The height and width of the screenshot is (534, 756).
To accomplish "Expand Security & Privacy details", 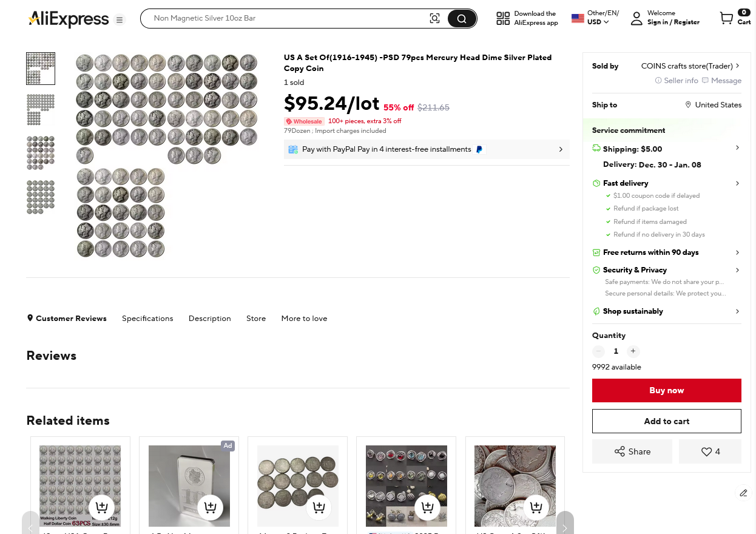I will [737, 270].
